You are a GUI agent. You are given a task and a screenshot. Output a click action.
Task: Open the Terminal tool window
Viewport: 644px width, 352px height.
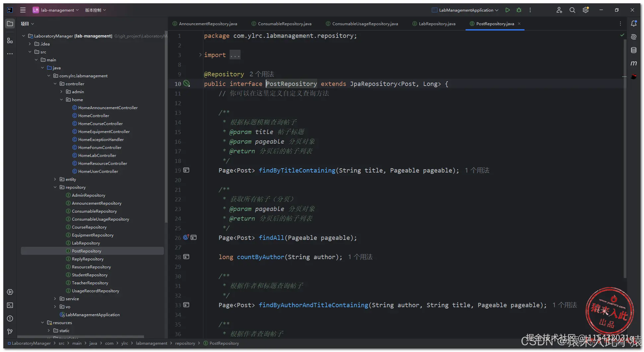pyautogui.click(x=10, y=305)
